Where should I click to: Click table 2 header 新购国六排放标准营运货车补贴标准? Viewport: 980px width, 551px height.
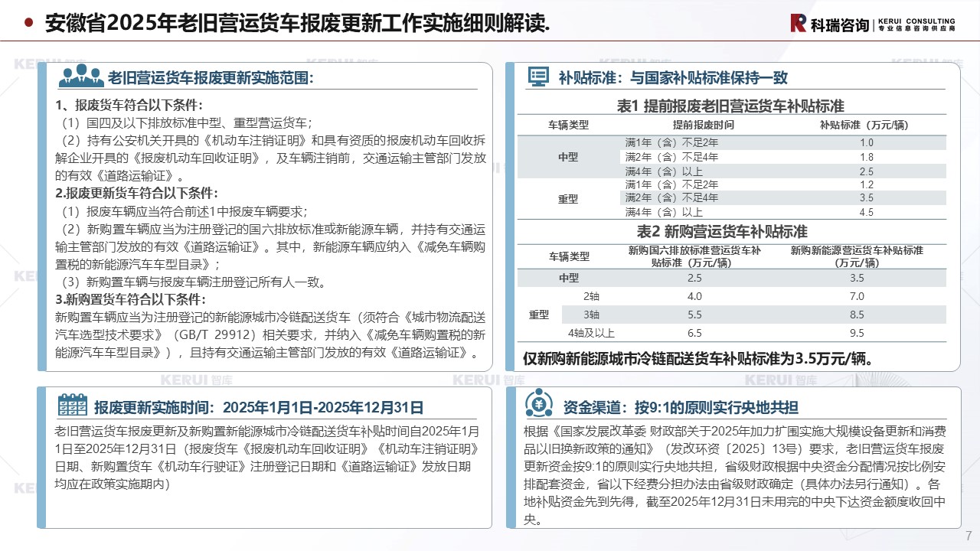click(694, 256)
